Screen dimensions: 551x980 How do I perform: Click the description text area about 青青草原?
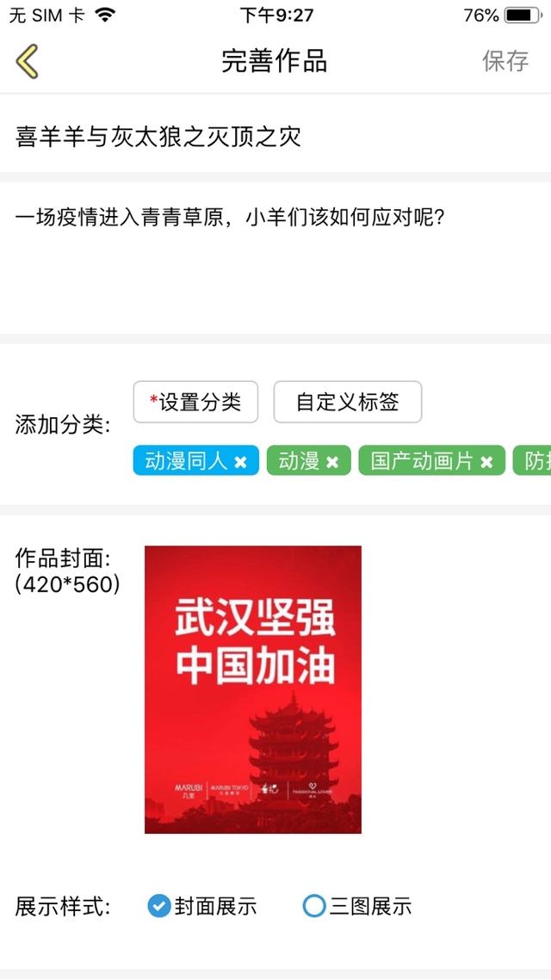tap(275, 258)
